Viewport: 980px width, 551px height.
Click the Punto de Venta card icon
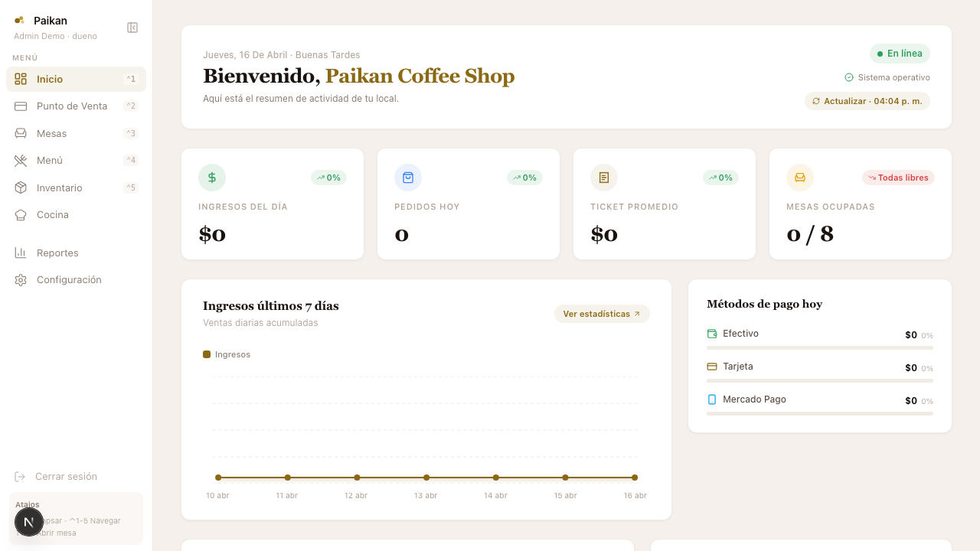(21, 106)
